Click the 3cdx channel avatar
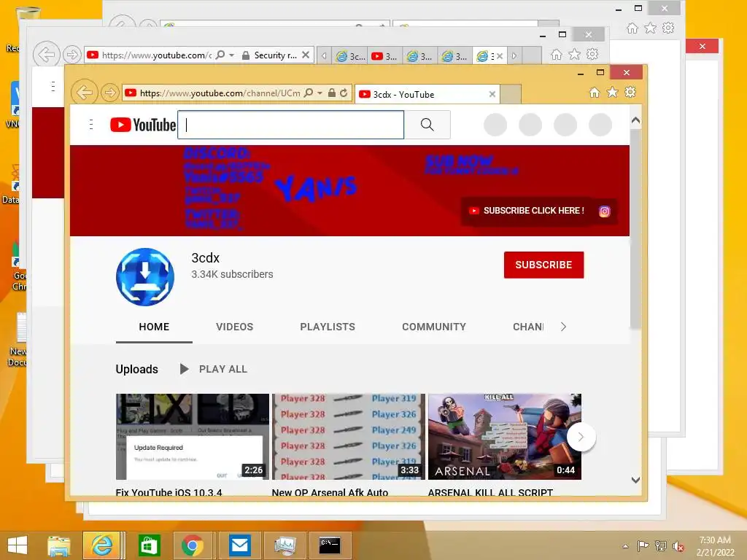 [145, 276]
